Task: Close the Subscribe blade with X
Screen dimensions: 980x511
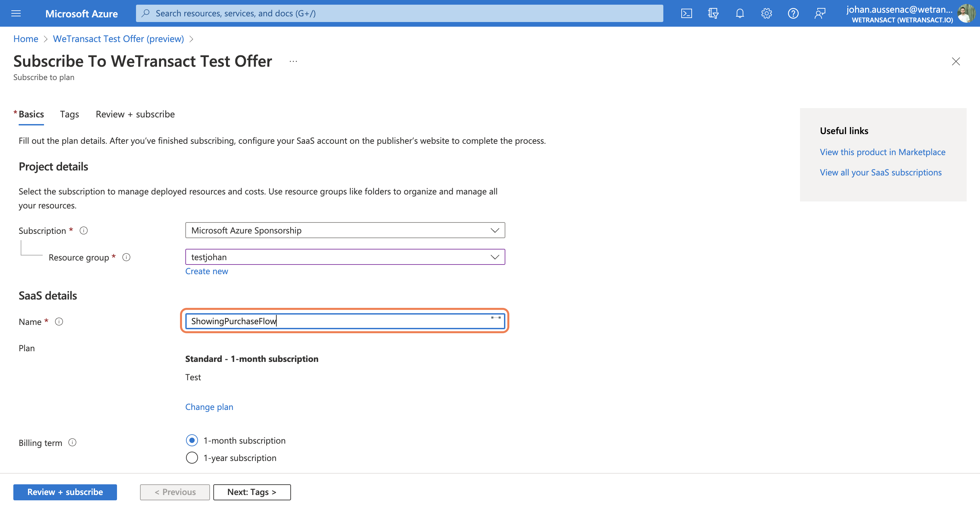Action: click(x=956, y=61)
